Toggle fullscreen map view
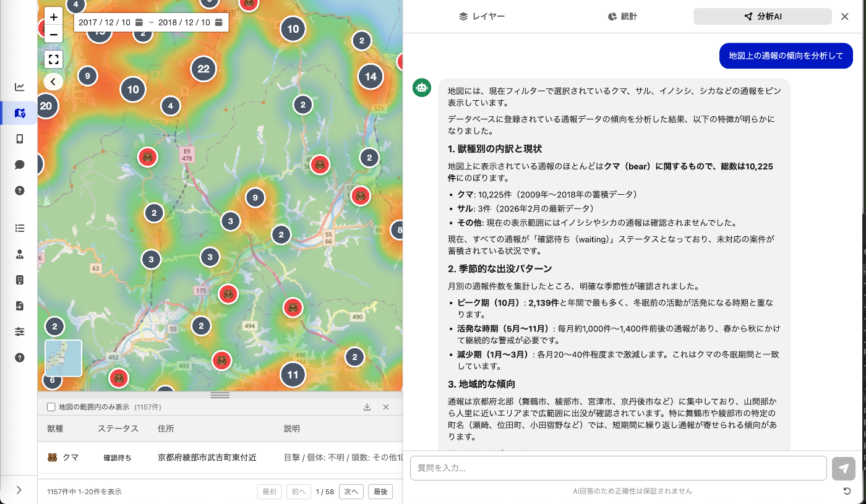This screenshot has width=866, height=504. (54, 59)
